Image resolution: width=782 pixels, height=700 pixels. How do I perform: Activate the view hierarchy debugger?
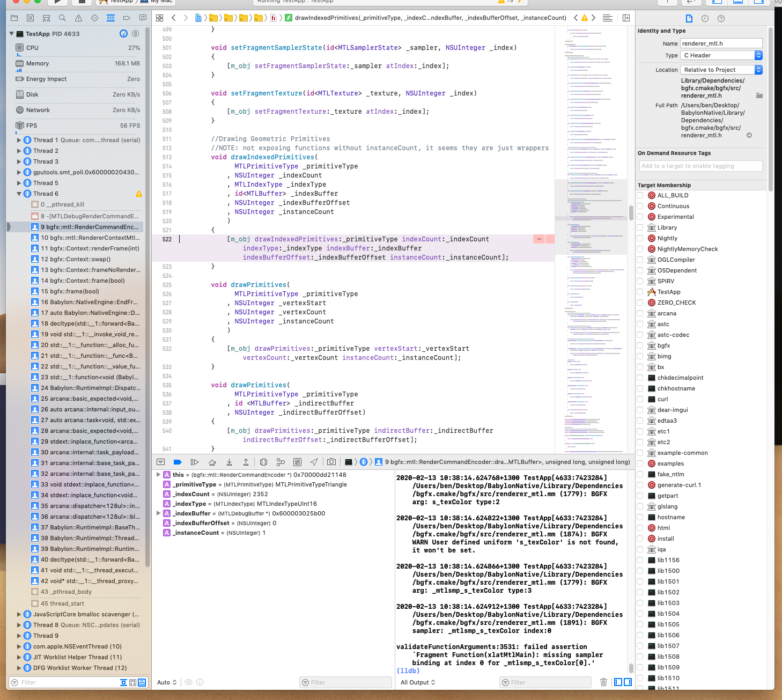[263, 462]
